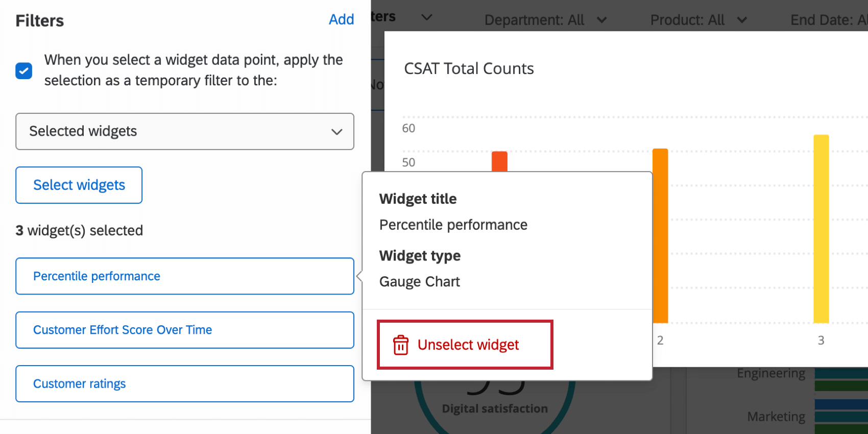
Task: Click the orange bar in CSAT chart
Action: [660, 235]
